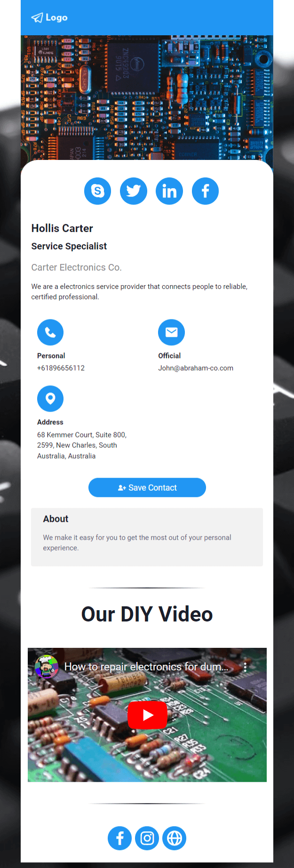The height and width of the screenshot is (868, 294).
Task: Open the footer Facebook icon
Action: pos(120,838)
